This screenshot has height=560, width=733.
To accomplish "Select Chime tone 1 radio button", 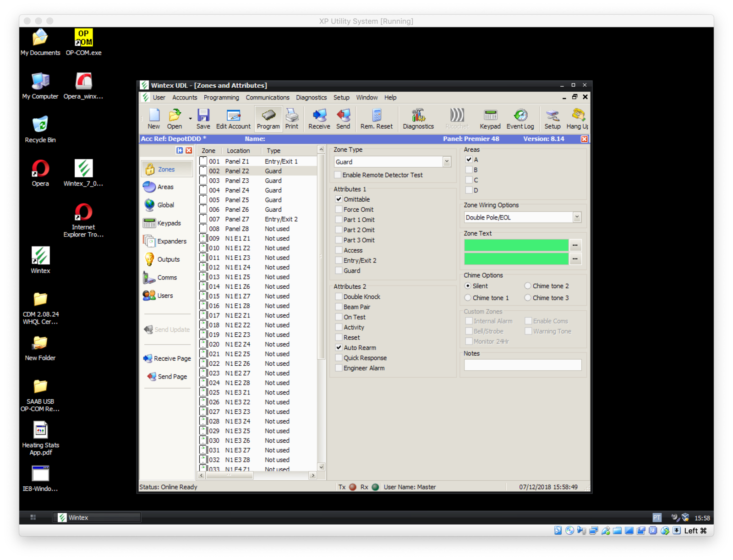I will click(468, 298).
